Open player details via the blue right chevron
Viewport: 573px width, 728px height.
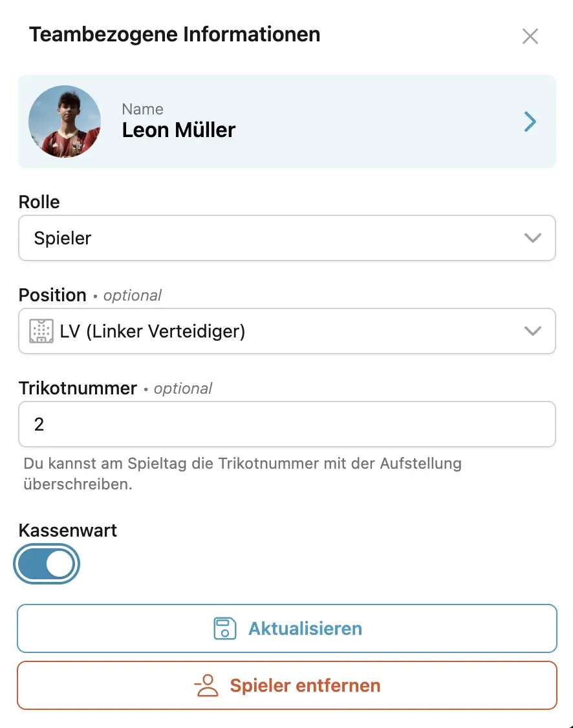coord(530,122)
